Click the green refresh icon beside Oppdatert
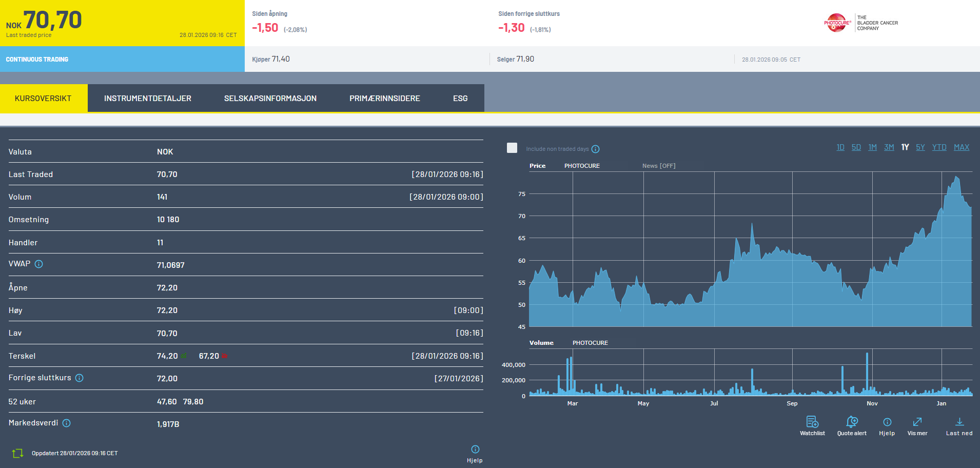Screen dimensions: 980x468 pos(17,453)
